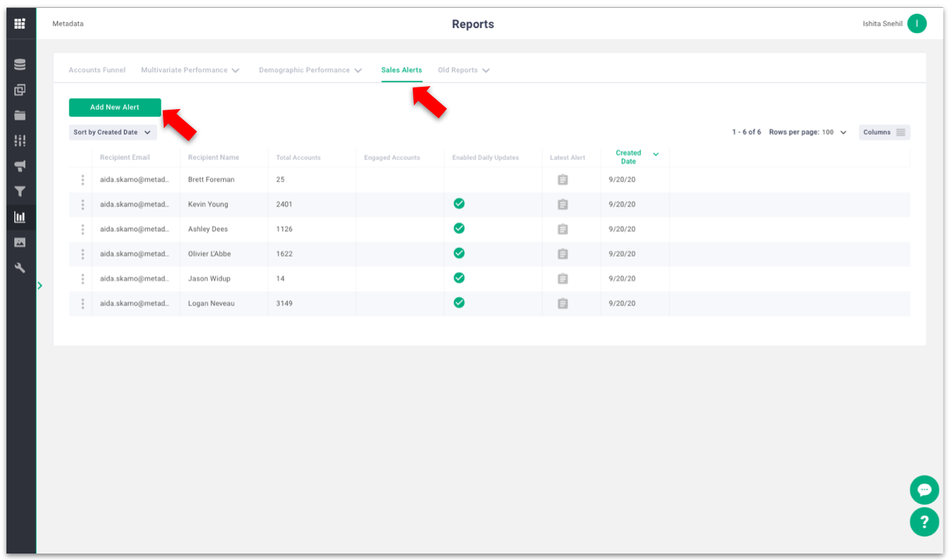Toggle daily updates checkmark for Logan Neveau
This screenshot has width=952, height=560.
459,303
